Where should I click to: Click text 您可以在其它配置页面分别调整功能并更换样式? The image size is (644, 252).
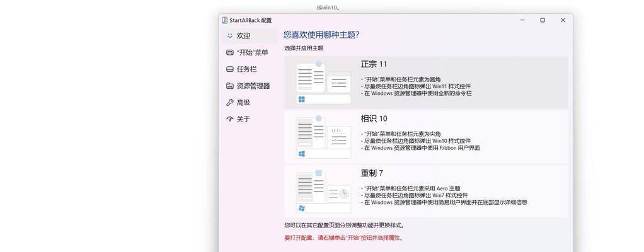point(344,226)
